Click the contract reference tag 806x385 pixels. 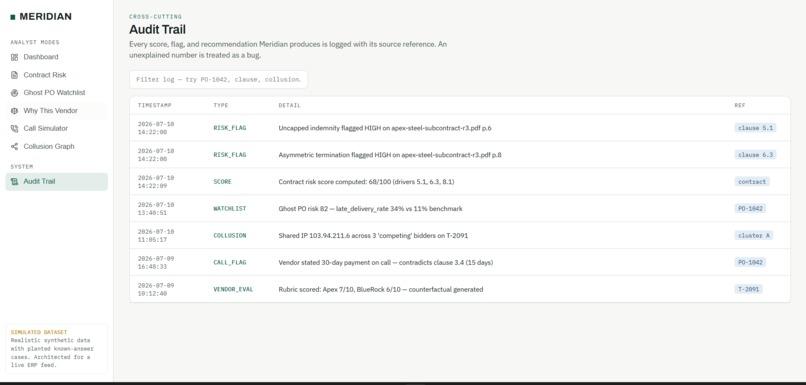click(752, 181)
